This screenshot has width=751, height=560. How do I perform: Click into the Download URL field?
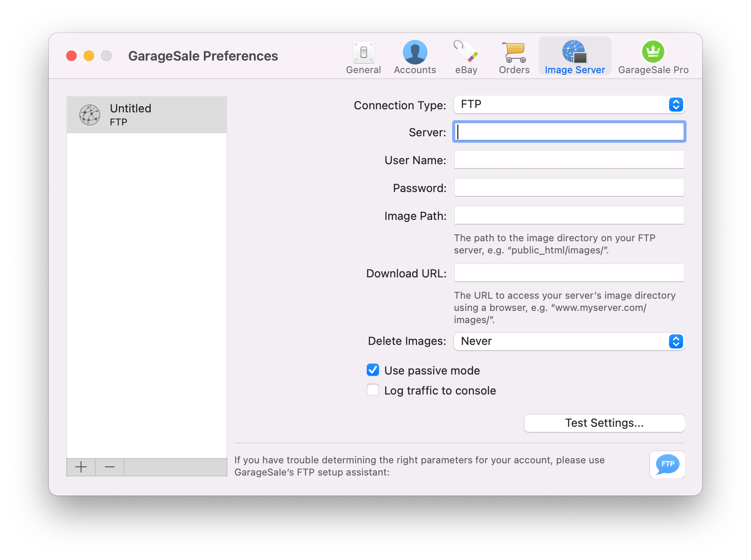click(x=569, y=273)
